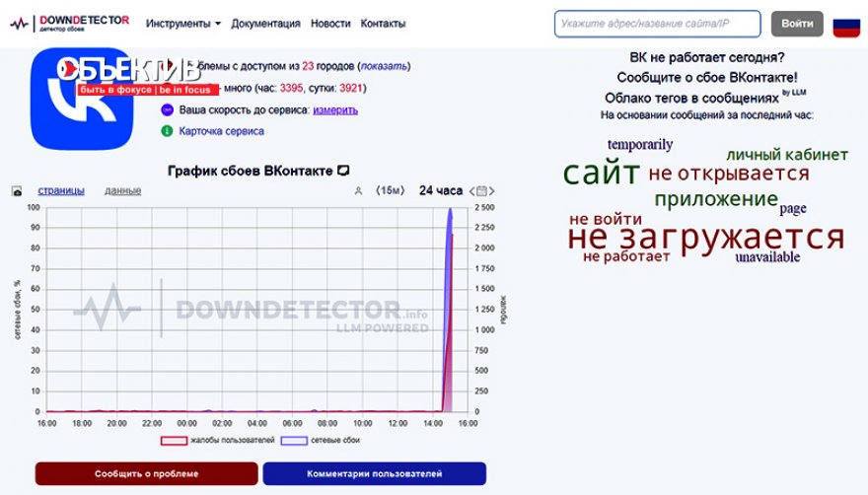868x495 pixels.
Task: Click the измерить speed link
Action: 335,109
